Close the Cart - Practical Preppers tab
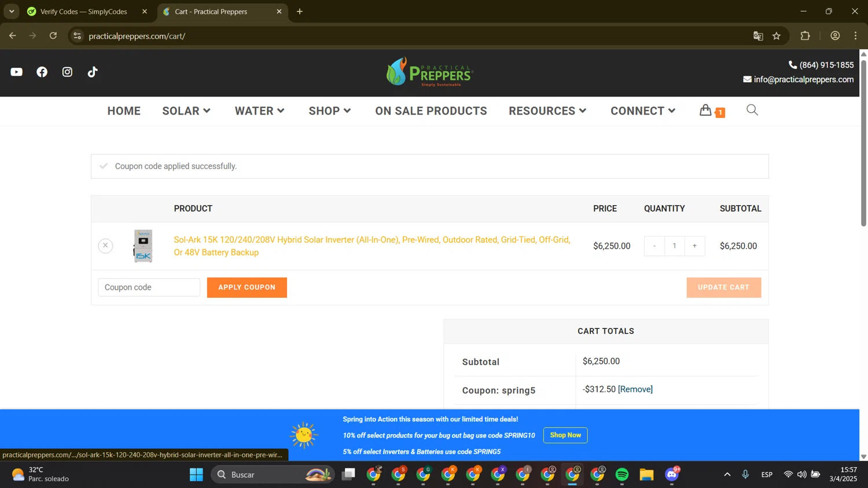The width and height of the screenshot is (868, 488). click(279, 12)
